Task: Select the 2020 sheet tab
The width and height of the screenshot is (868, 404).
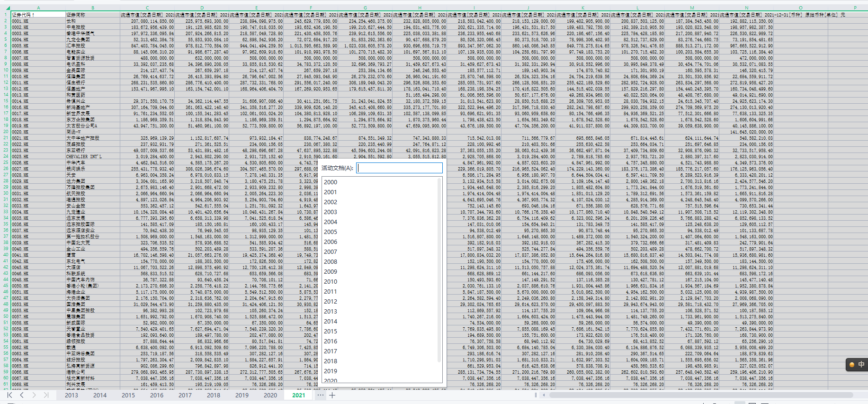Action: [270, 395]
